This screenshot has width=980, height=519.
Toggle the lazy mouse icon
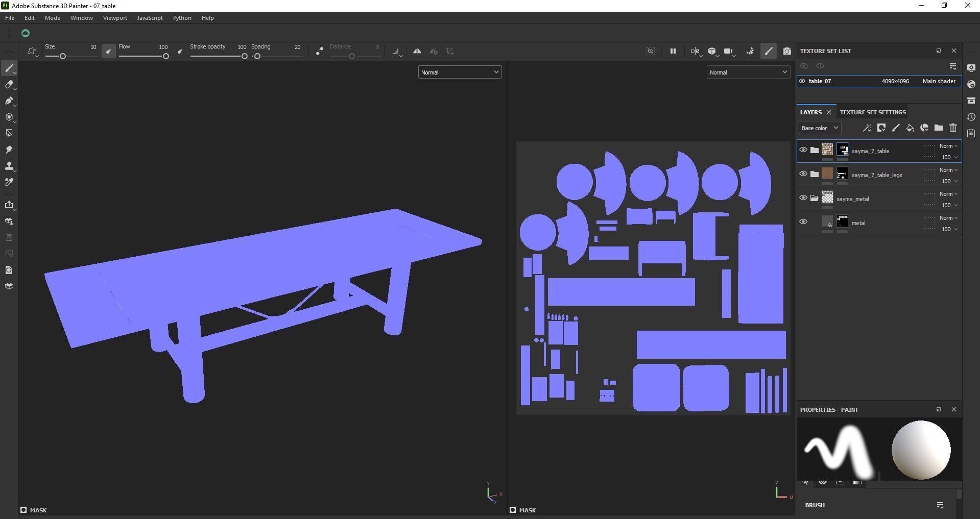point(319,51)
